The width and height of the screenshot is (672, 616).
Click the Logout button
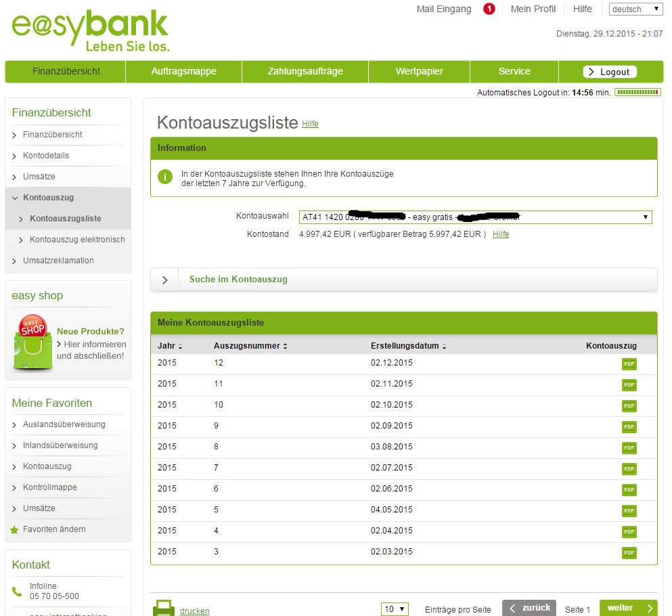pos(610,72)
